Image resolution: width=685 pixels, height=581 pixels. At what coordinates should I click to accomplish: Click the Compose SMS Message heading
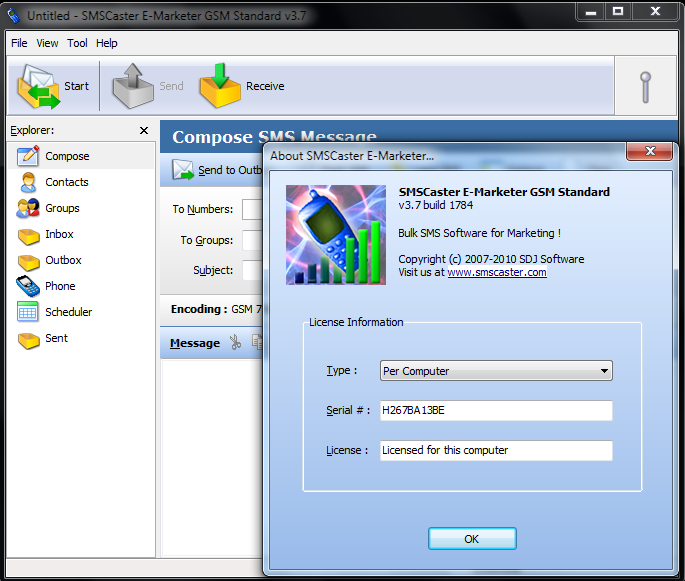pyautogui.click(x=274, y=137)
